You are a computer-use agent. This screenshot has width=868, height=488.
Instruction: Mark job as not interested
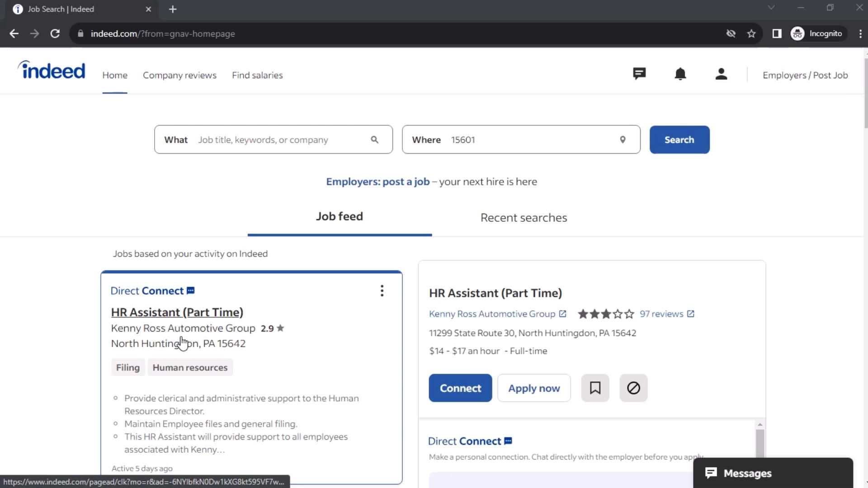tap(633, 388)
